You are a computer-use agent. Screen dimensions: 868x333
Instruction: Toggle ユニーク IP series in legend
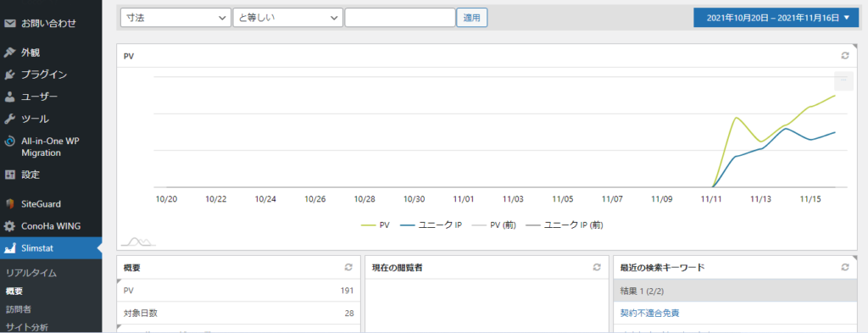pos(431,225)
